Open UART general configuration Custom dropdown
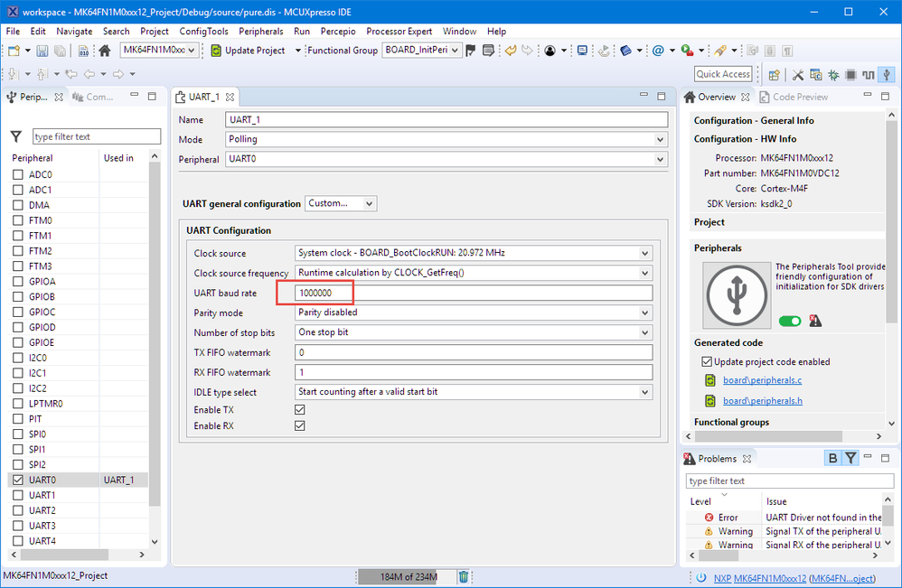 point(341,203)
